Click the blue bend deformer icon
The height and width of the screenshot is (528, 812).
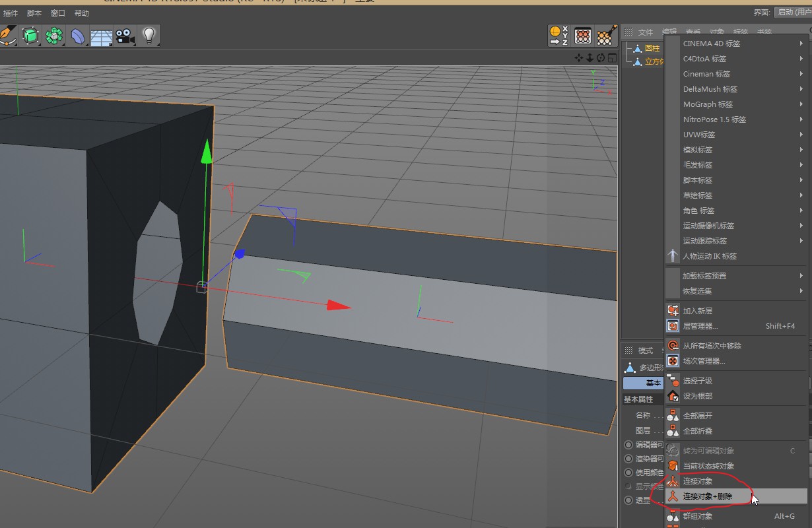point(78,35)
